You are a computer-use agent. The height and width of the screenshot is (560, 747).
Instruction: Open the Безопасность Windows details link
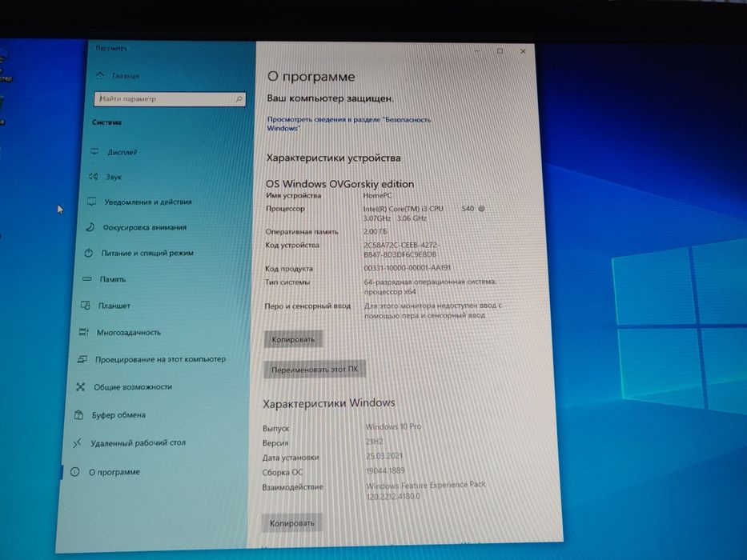tap(348, 124)
